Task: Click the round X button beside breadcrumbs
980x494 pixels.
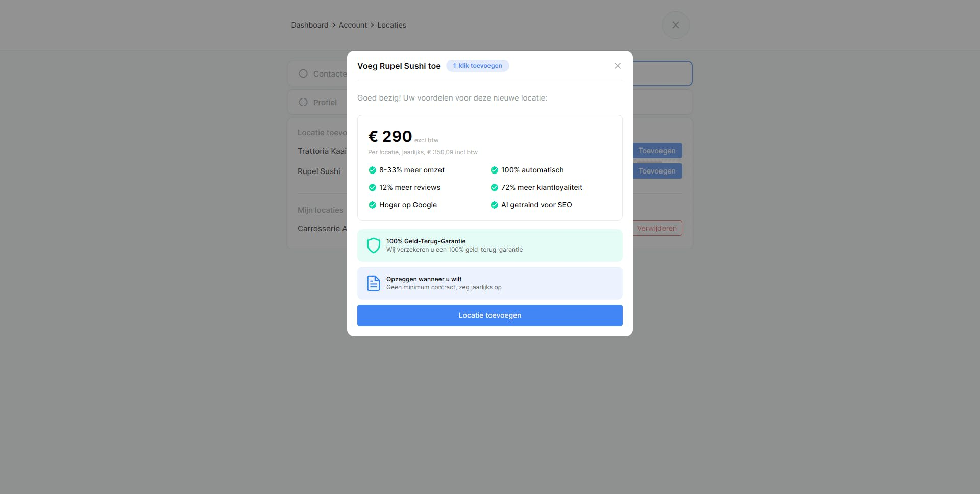Action: tap(675, 25)
